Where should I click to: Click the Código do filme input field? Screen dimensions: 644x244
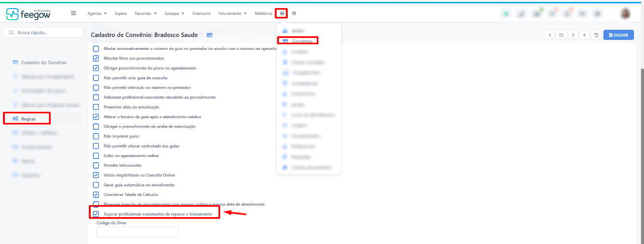click(138, 232)
